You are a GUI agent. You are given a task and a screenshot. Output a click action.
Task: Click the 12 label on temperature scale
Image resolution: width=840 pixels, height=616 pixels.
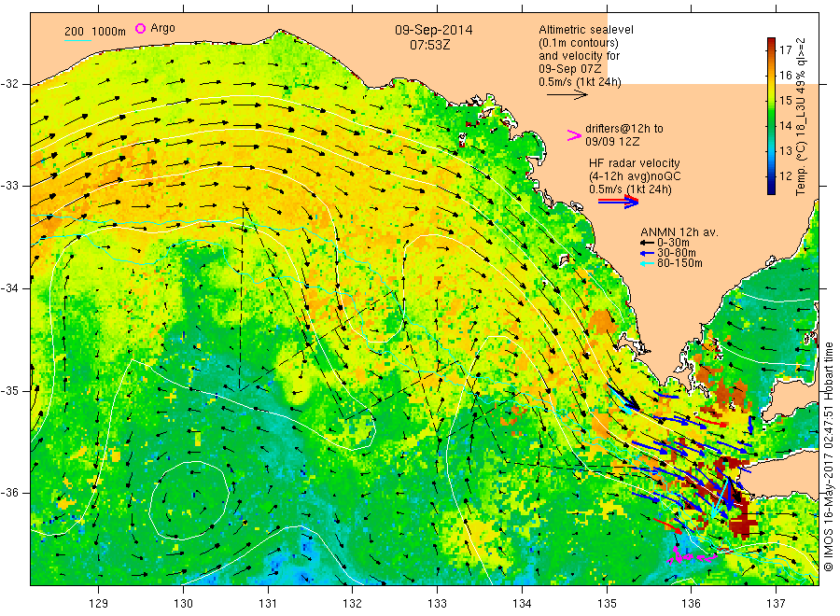coord(785,175)
